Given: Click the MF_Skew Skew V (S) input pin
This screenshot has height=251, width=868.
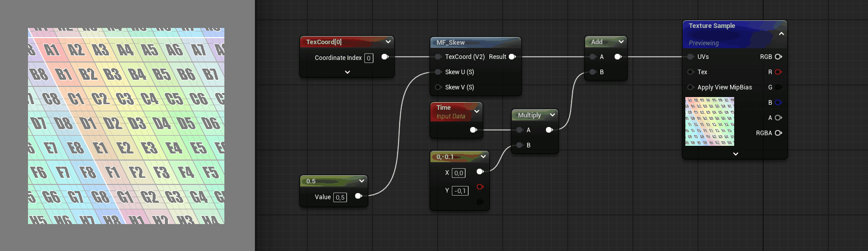Looking at the screenshot, I should (x=438, y=87).
